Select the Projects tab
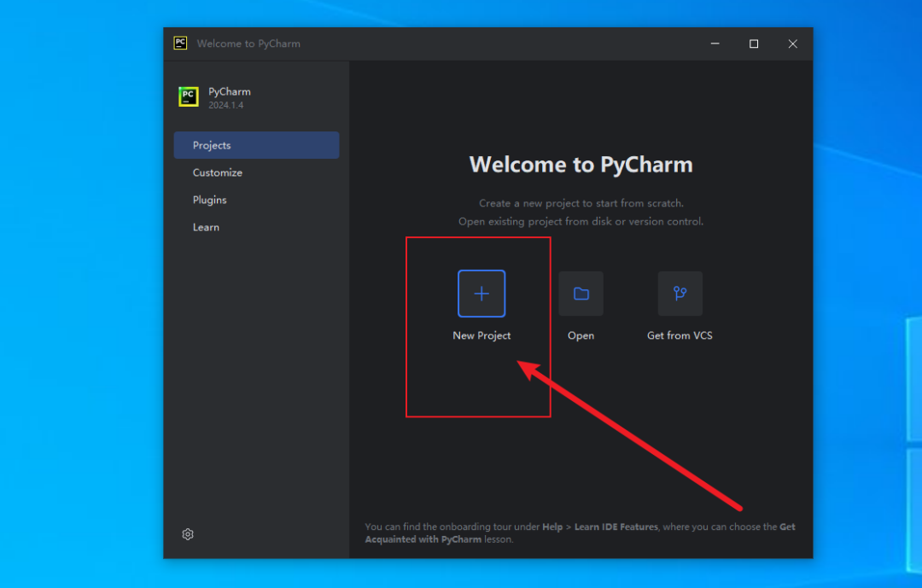 pos(256,145)
